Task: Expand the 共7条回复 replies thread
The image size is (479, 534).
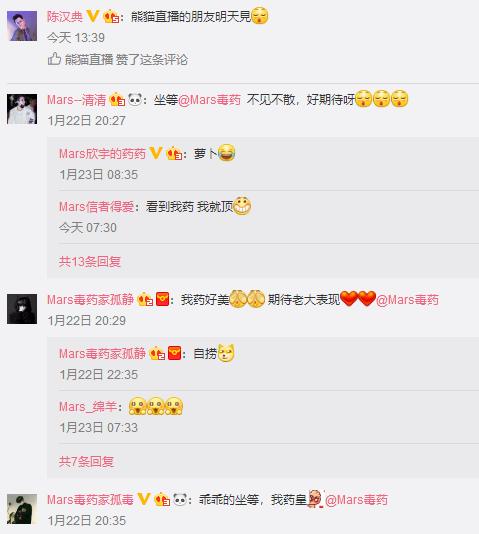Action: coord(86,461)
